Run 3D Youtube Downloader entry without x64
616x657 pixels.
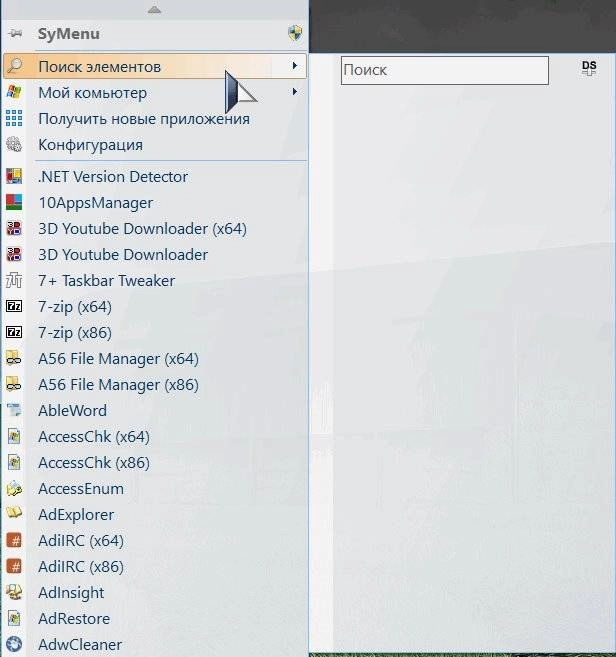click(x=155, y=254)
